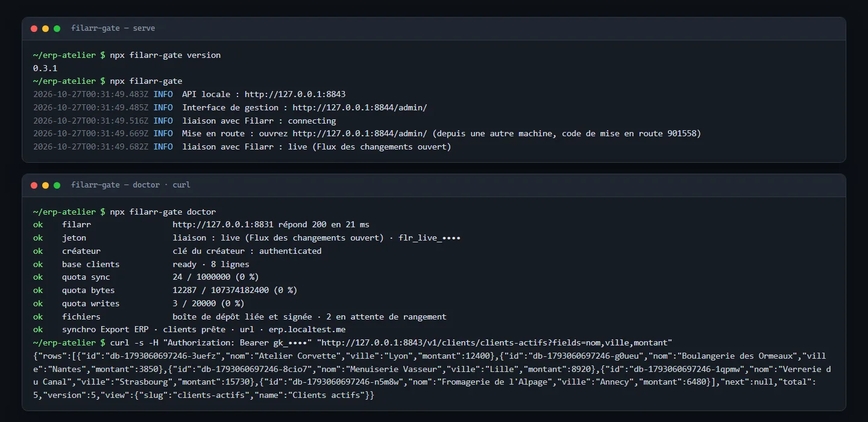Open the Interface de gestion admin URL

point(360,107)
